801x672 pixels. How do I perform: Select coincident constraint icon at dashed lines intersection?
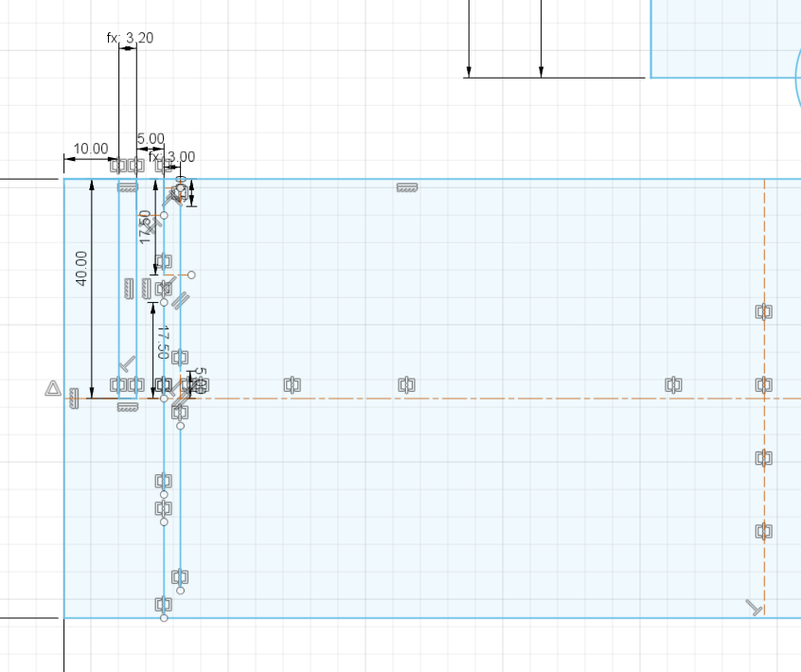[763, 384]
